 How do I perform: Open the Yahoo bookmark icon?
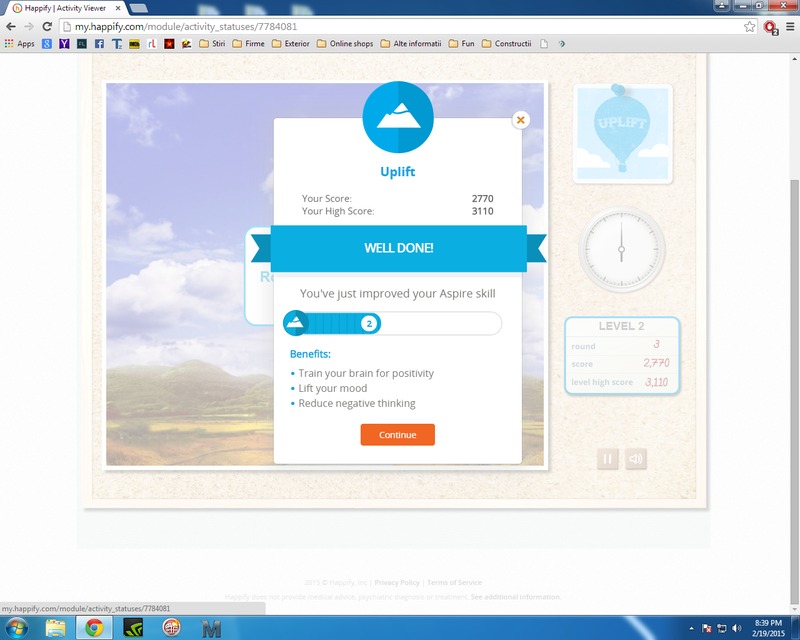(64, 44)
